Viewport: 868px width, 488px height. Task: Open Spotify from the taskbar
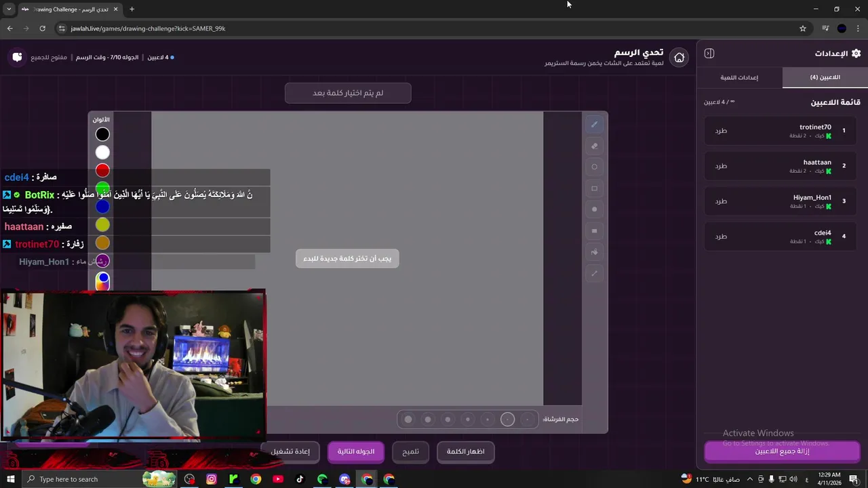[x=322, y=479]
